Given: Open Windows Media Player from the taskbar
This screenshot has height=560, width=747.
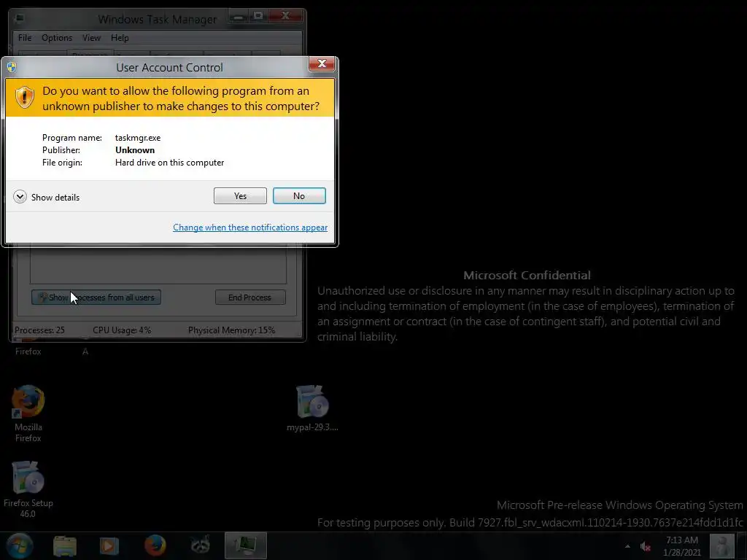Looking at the screenshot, I should point(109,545).
